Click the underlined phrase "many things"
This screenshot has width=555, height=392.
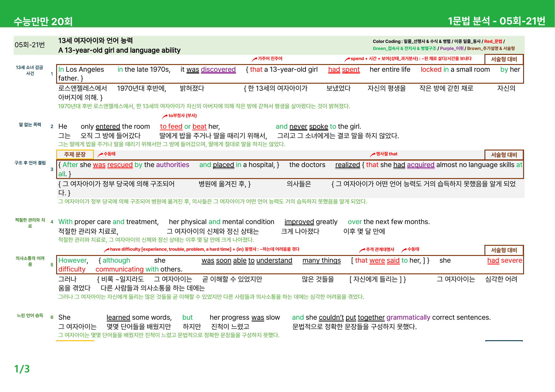pos(322,261)
